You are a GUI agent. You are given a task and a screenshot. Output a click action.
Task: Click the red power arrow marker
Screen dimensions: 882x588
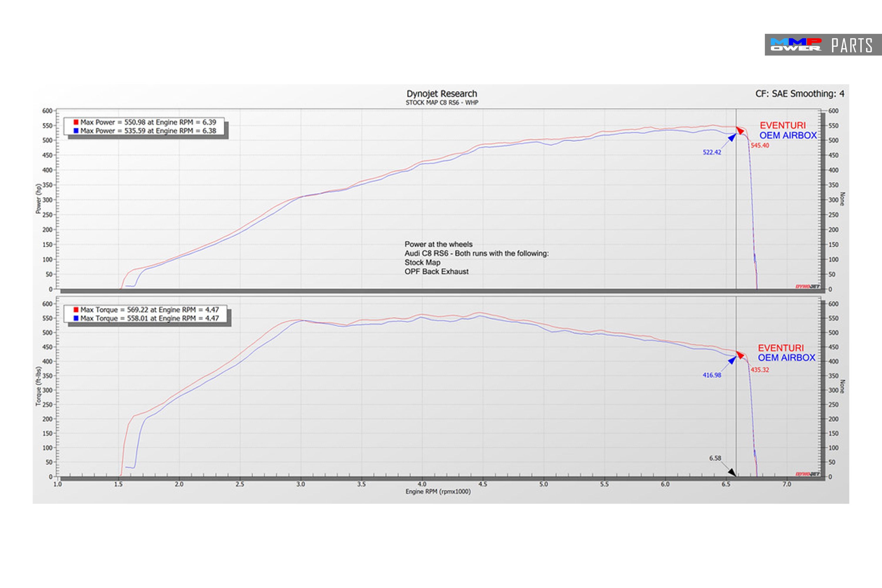click(x=740, y=130)
